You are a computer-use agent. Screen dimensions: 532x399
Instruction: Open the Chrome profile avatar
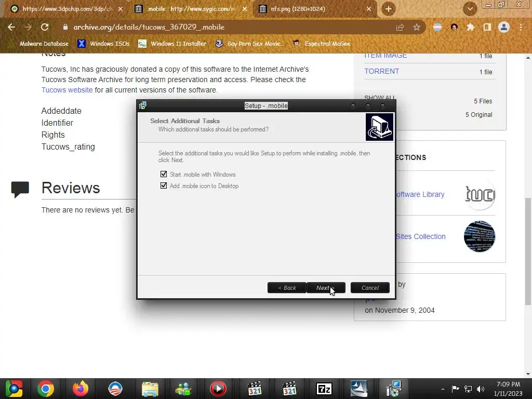[x=504, y=27]
